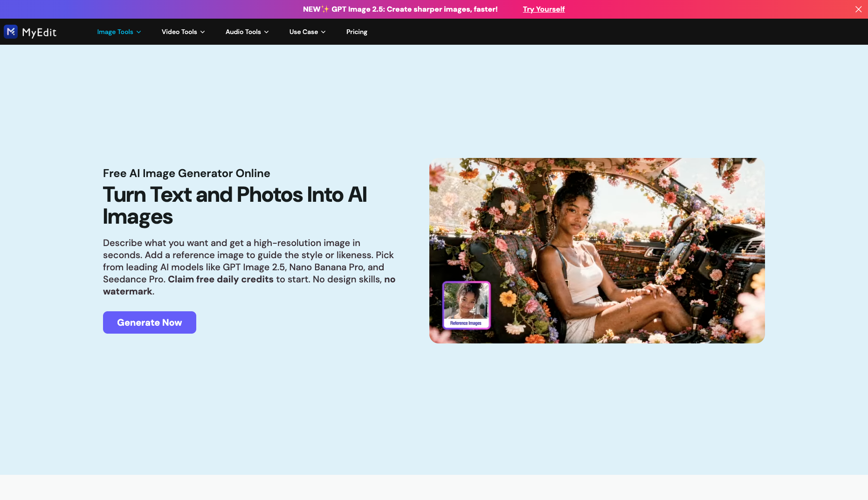Click the 'GPT Image 2.5: Create sharper images, faster!' banner text

[414, 9]
